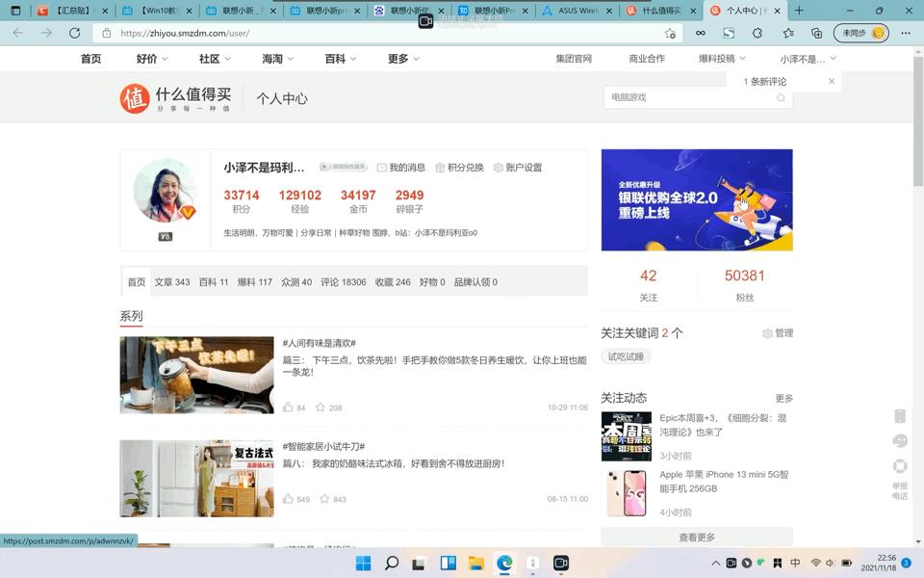Dismiss the 1条新评论 notification popup
This screenshot has height=578, width=924.
tap(832, 82)
